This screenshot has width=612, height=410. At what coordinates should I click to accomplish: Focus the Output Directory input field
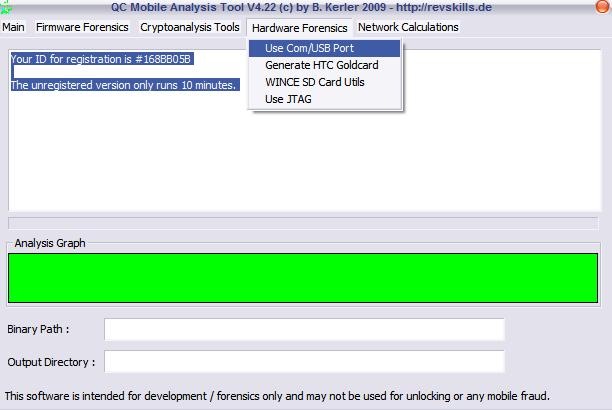click(x=304, y=362)
